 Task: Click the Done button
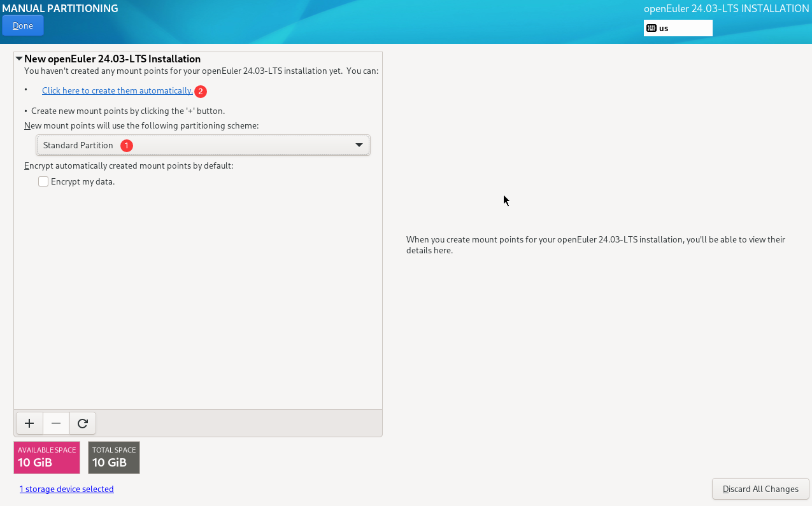point(23,26)
